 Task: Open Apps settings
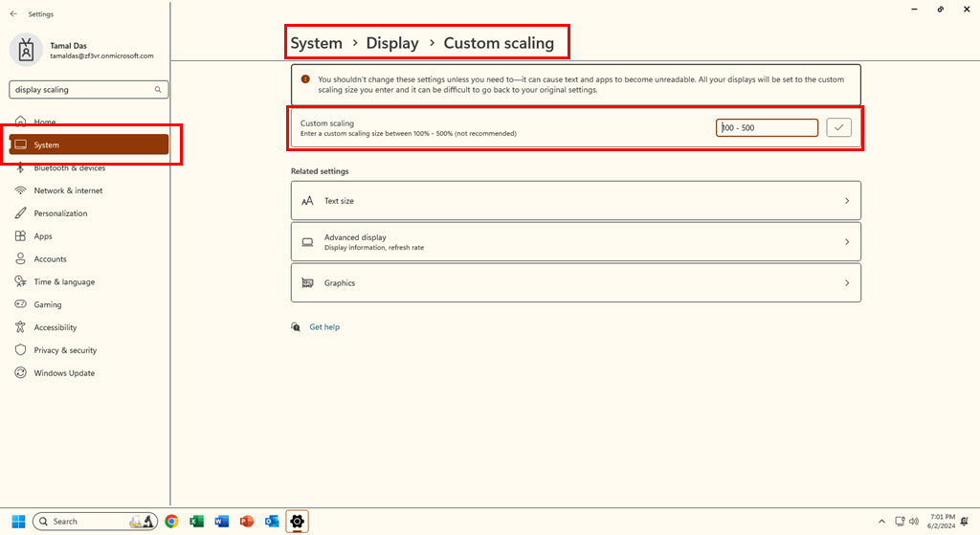(89, 236)
